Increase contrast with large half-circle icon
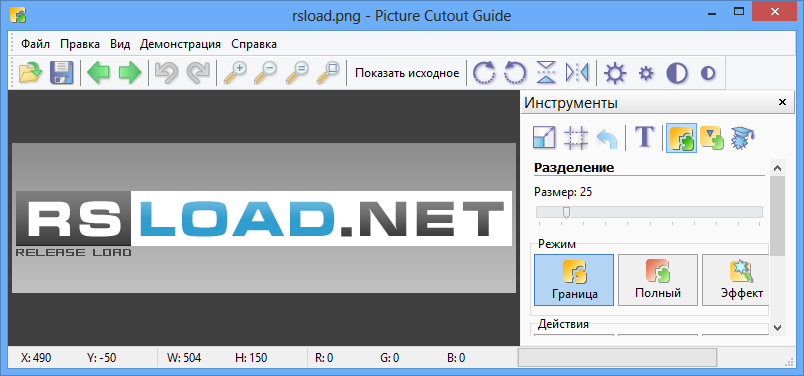Screen dimensions: 804x376 (x=677, y=73)
